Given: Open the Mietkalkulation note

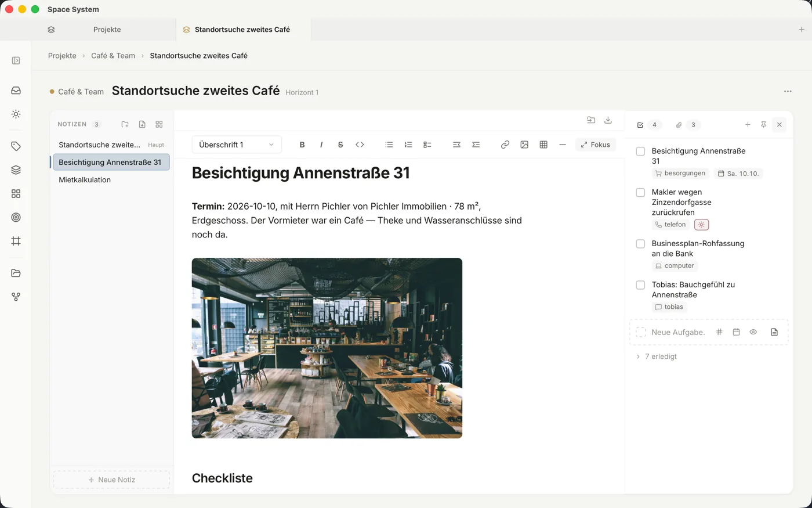Looking at the screenshot, I should 111,180.
